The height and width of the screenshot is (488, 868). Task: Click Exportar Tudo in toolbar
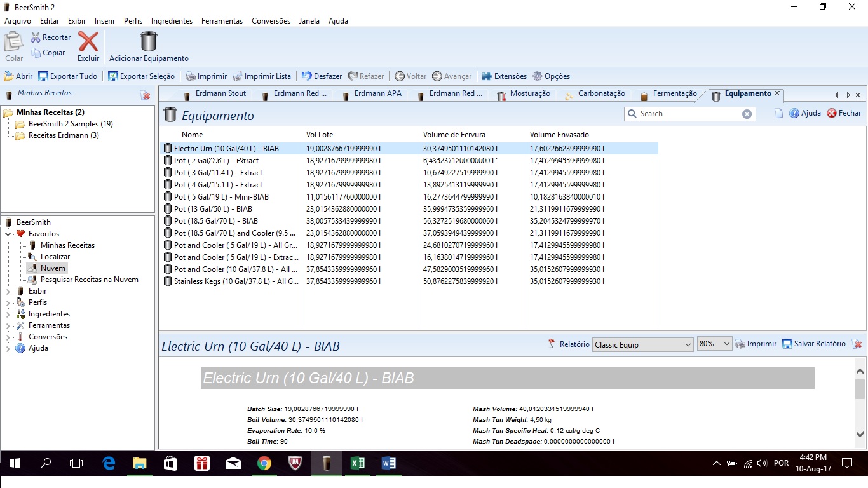[67, 76]
